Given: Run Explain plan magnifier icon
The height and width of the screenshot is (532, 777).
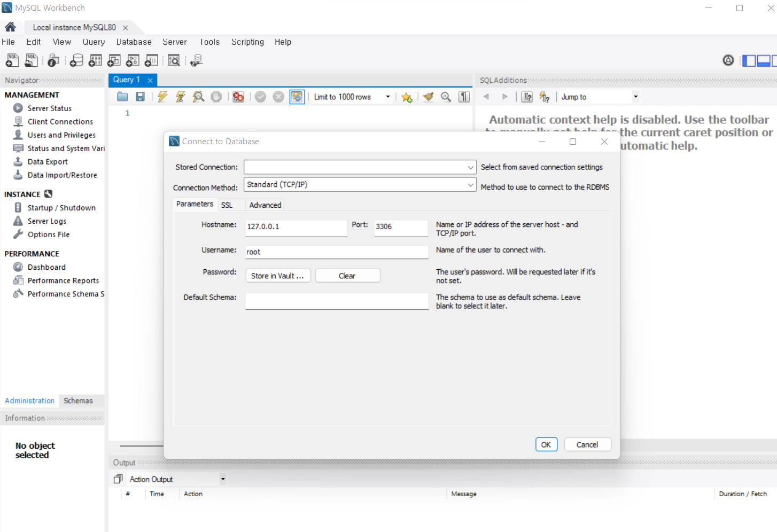Looking at the screenshot, I should tap(198, 97).
